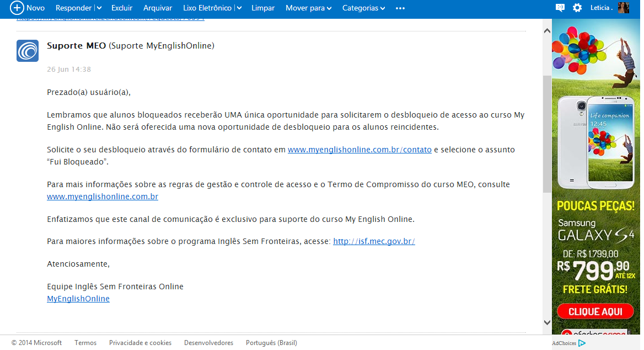Open Privacidade e cookies footer link

coord(140,343)
